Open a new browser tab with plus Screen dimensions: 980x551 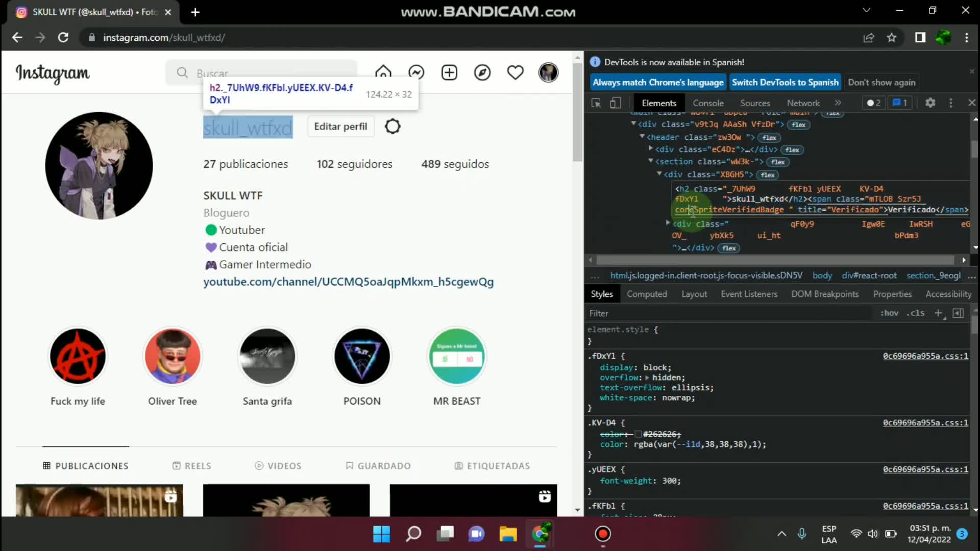195,12
